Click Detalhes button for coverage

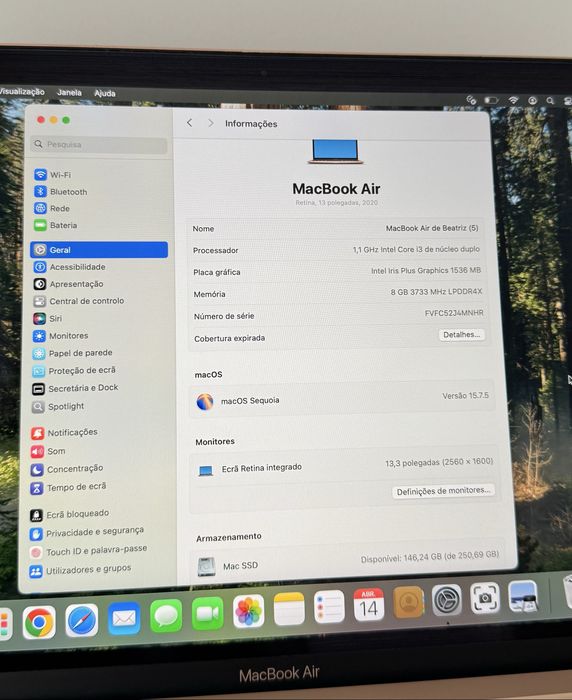[x=462, y=335]
